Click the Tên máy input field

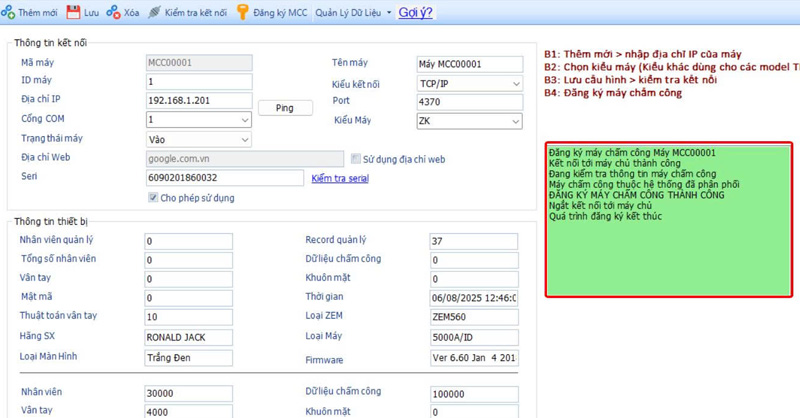click(x=469, y=64)
